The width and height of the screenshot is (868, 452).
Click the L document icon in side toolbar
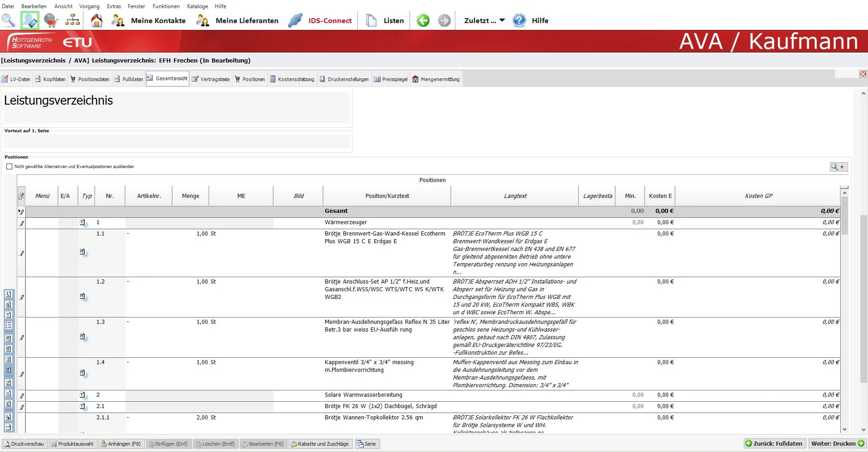click(8, 293)
